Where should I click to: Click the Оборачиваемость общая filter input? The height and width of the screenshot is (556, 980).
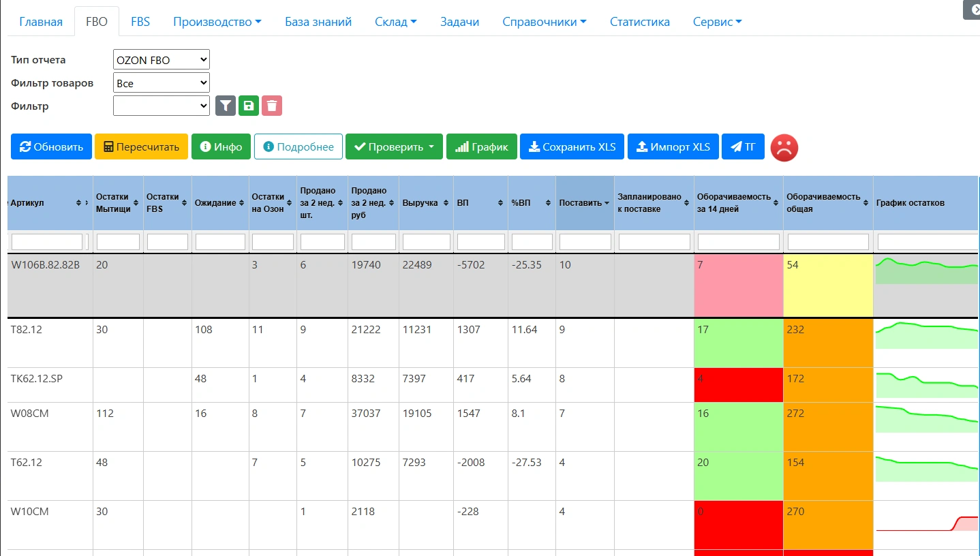click(x=828, y=242)
